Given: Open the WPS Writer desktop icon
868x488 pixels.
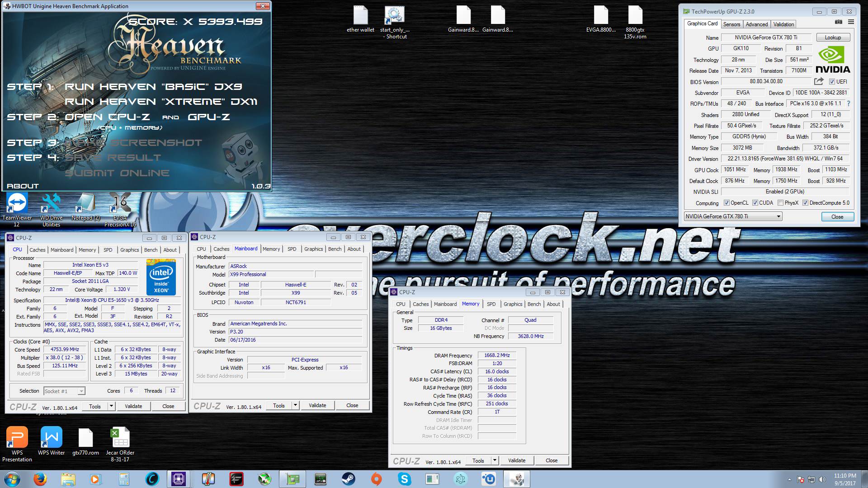Looking at the screenshot, I should 51,441.
